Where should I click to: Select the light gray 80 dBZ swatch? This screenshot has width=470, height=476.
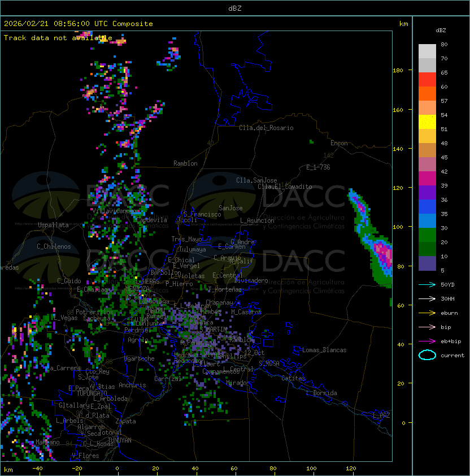(x=427, y=51)
